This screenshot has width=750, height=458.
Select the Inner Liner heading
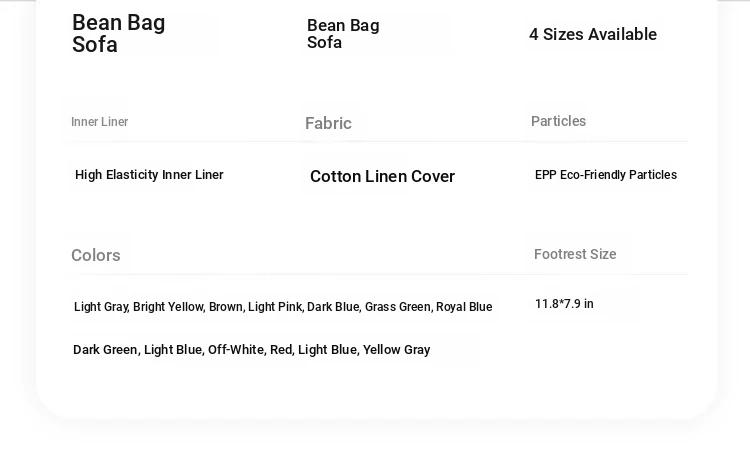pyautogui.click(x=99, y=122)
